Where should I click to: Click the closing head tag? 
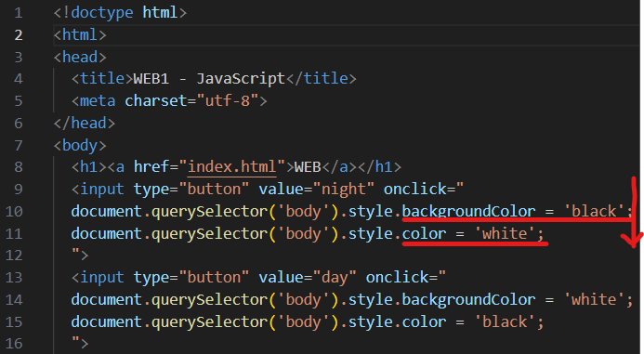pos(85,124)
